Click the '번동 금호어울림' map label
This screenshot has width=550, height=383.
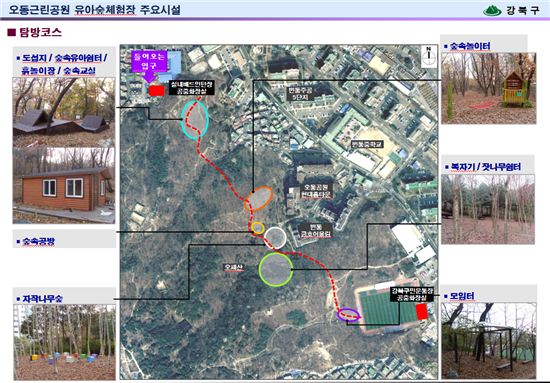pyautogui.click(x=315, y=230)
